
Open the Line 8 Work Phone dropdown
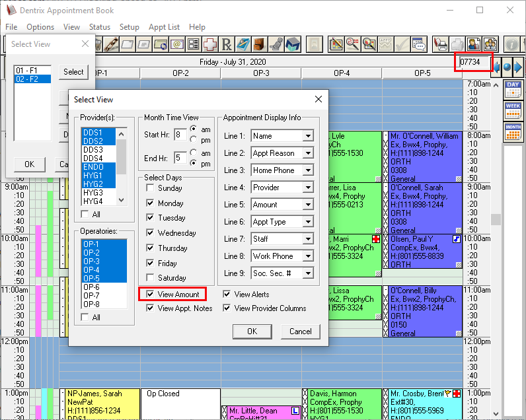308,256
